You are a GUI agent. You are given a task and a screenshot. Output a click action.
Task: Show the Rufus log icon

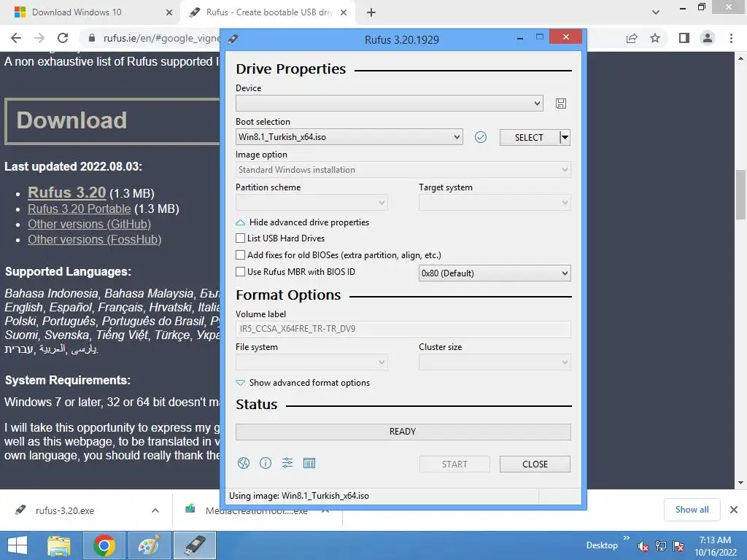(x=309, y=463)
